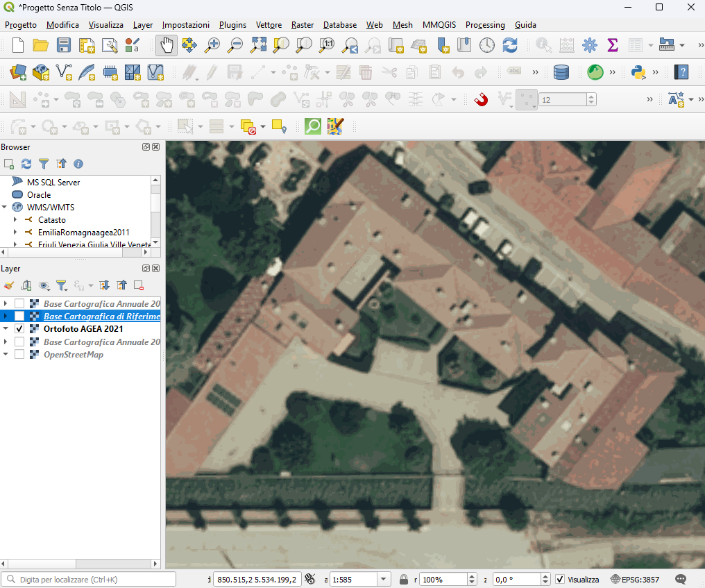Uncheck the Ortofoto AGEA 2021 layer
The height and width of the screenshot is (588, 705).
pos(19,329)
